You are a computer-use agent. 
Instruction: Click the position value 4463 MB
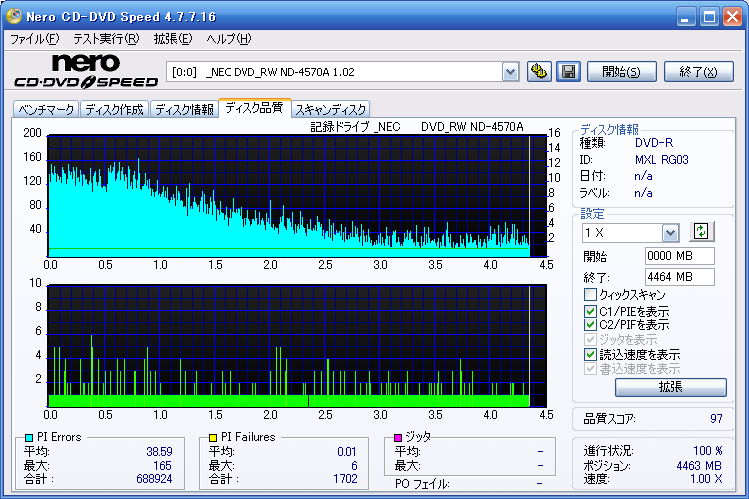[699, 466]
